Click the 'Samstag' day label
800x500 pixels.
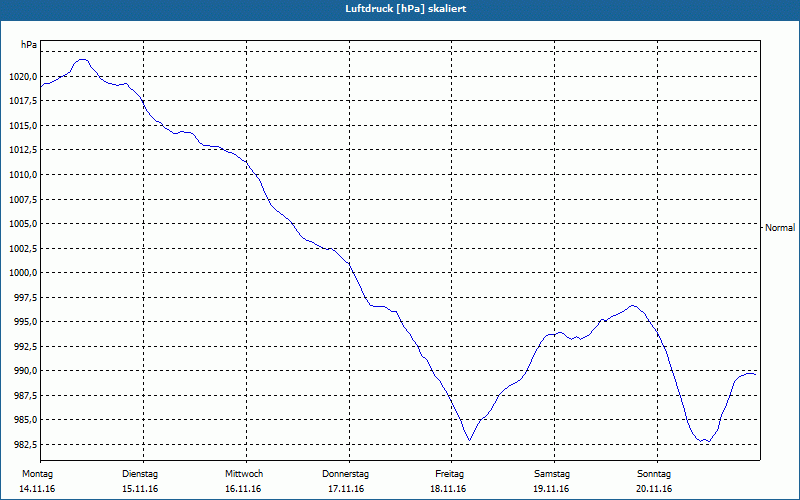click(x=552, y=474)
